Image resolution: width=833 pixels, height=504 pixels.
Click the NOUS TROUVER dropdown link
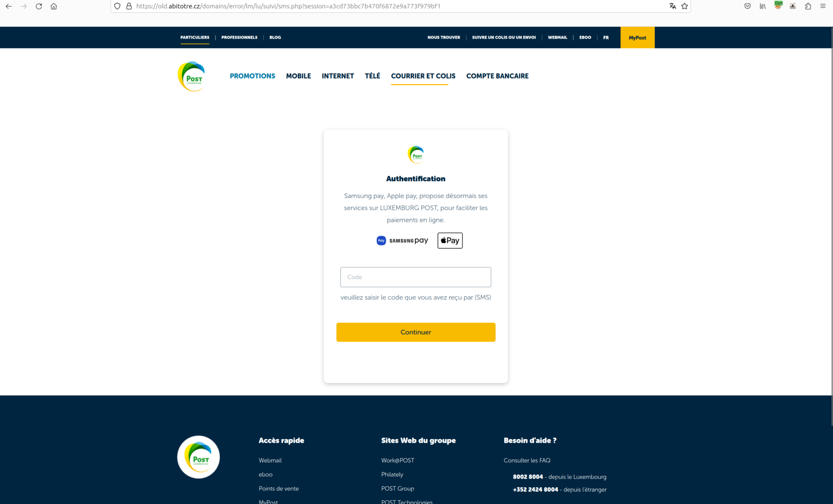tap(443, 37)
